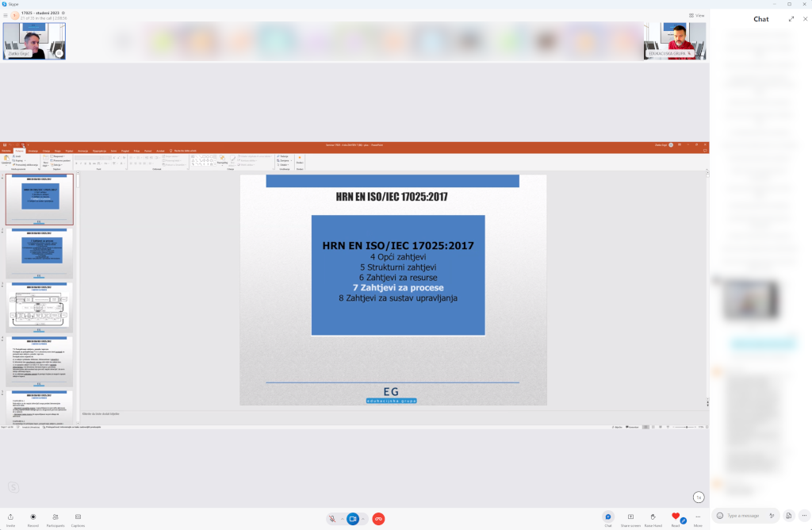
Task: Click the Share screen icon
Action: click(630, 517)
